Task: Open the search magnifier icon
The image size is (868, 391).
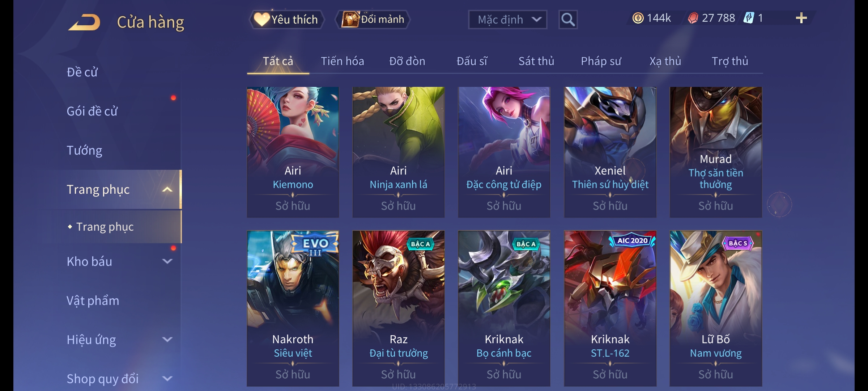Action: coord(568,20)
